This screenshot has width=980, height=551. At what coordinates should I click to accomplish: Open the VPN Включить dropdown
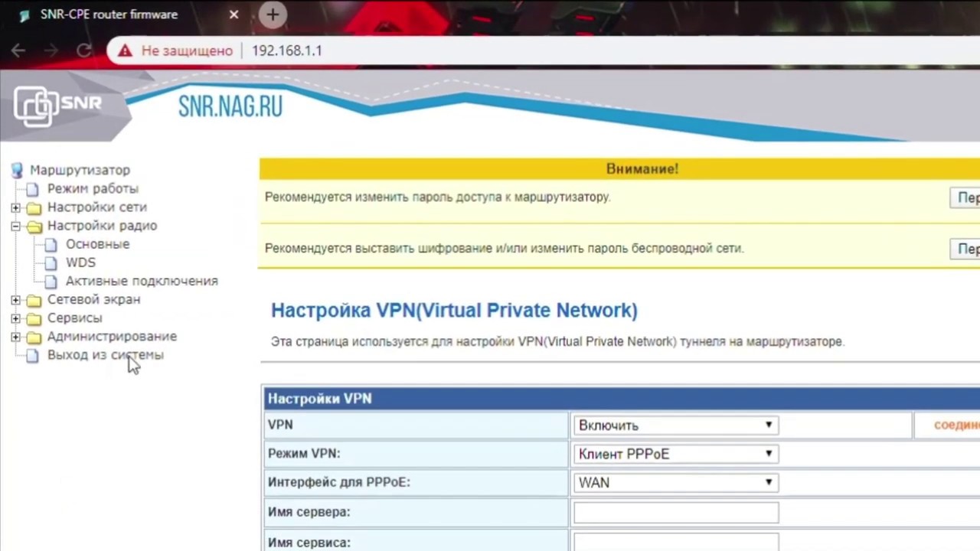click(675, 425)
